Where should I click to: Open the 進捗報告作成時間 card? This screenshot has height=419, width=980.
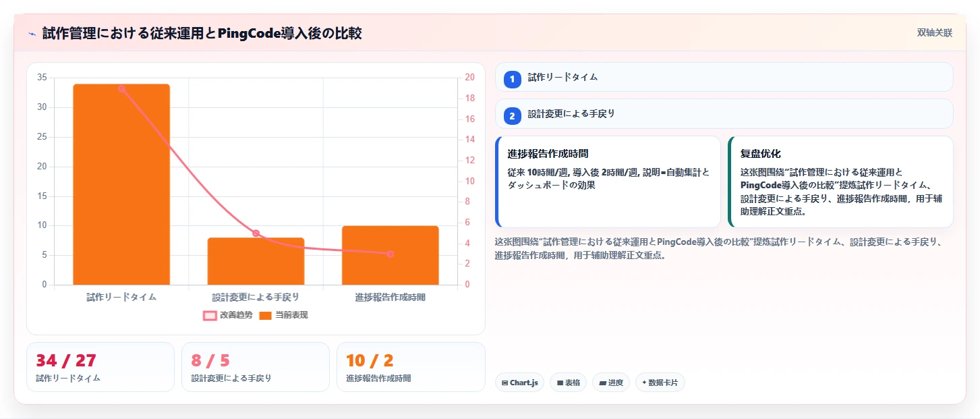[x=608, y=182]
